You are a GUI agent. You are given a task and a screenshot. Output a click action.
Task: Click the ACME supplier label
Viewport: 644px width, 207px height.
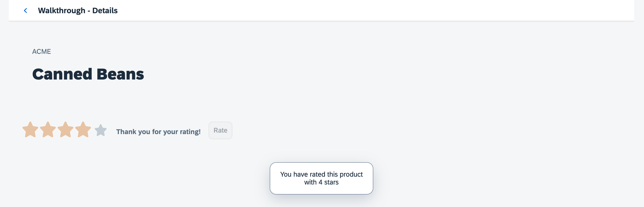(x=42, y=52)
